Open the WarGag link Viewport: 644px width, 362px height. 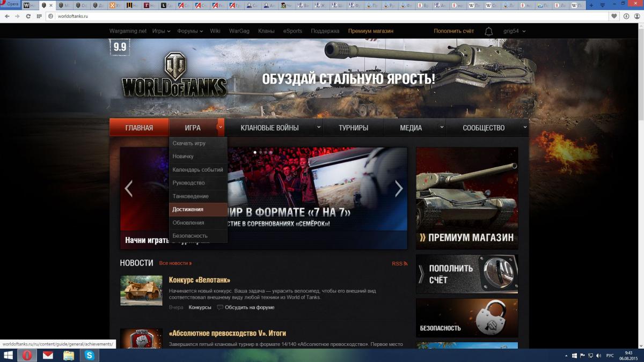pyautogui.click(x=239, y=31)
